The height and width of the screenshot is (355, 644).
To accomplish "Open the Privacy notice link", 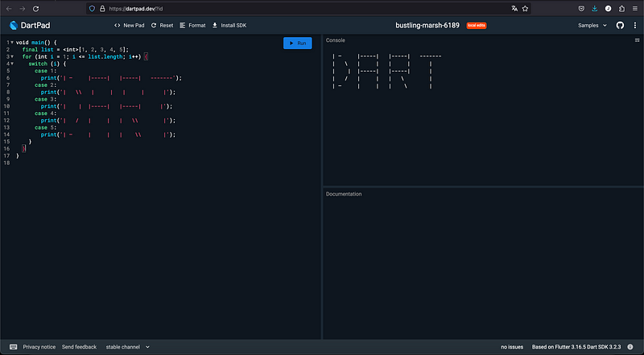I will [x=39, y=347].
